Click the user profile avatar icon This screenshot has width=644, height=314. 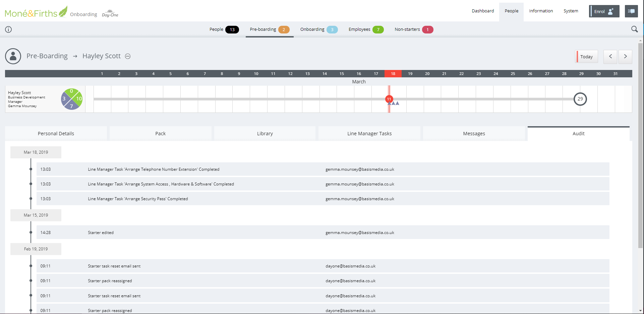(x=13, y=56)
